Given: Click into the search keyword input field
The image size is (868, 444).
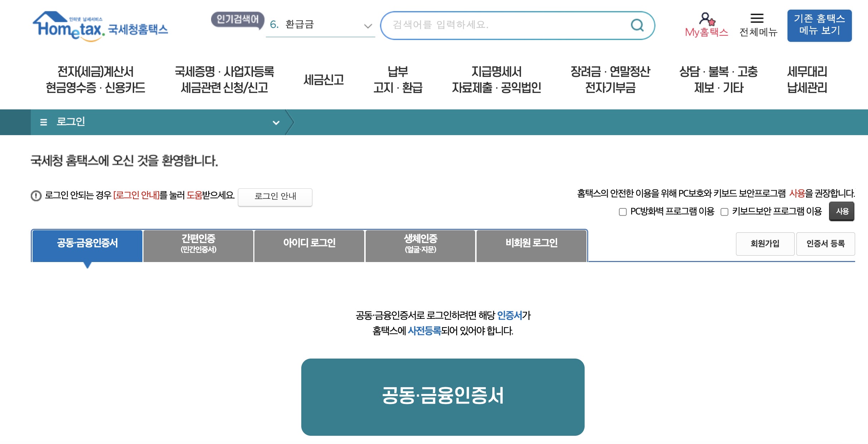Looking at the screenshot, I should click(501, 25).
